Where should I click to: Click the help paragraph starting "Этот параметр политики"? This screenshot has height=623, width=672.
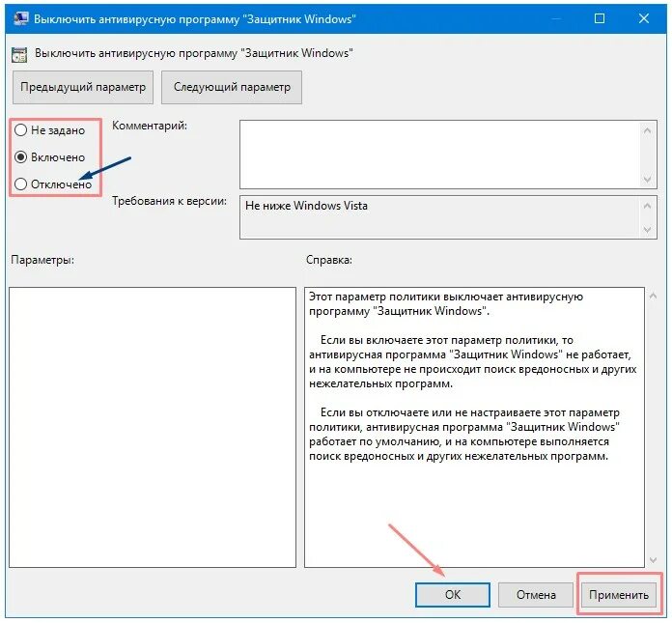[x=446, y=303]
